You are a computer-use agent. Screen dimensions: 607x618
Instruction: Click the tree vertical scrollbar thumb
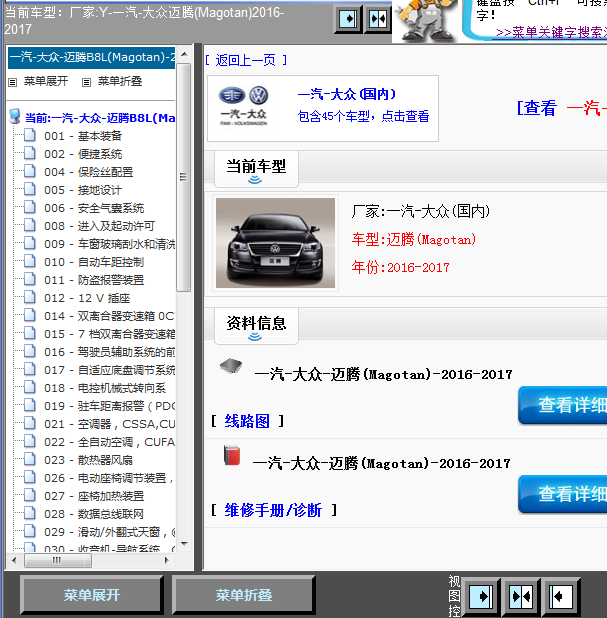pyautogui.click(x=183, y=177)
